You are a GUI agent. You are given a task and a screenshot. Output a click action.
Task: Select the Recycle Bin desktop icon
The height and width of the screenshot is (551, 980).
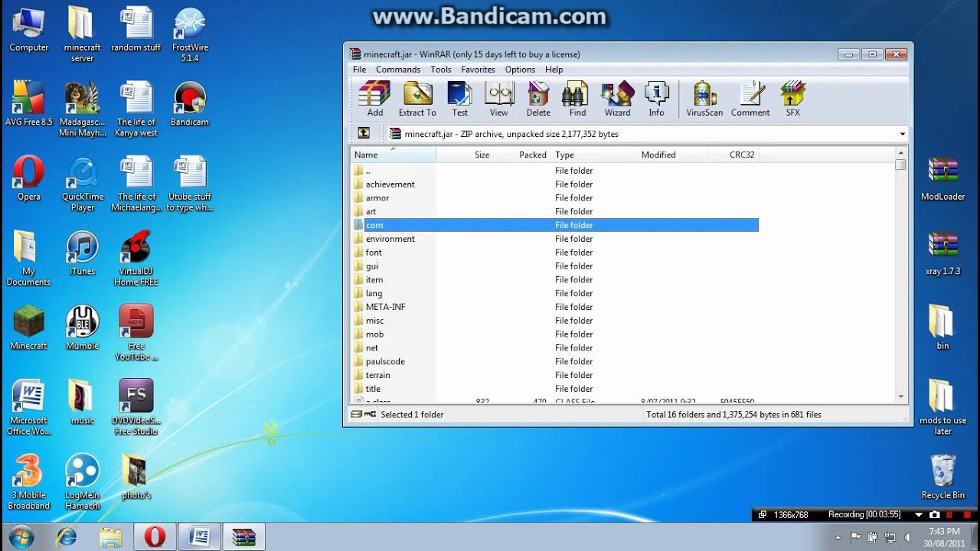(x=942, y=477)
